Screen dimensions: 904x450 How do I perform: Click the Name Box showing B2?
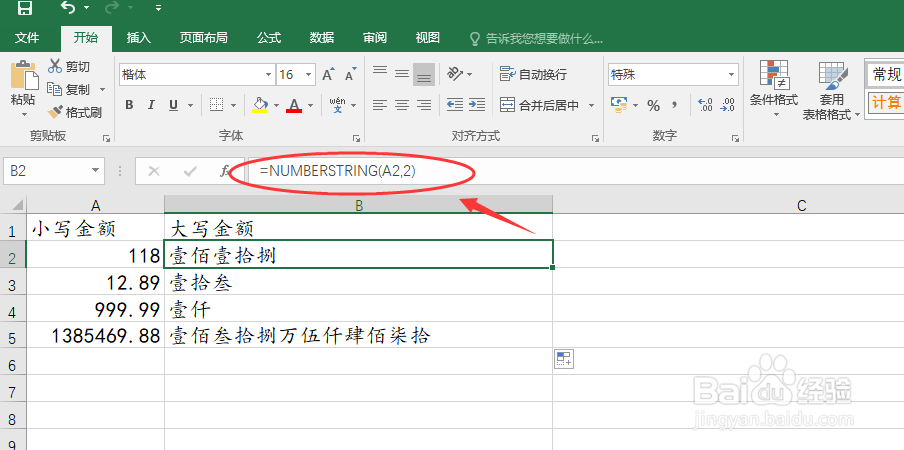[54, 171]
